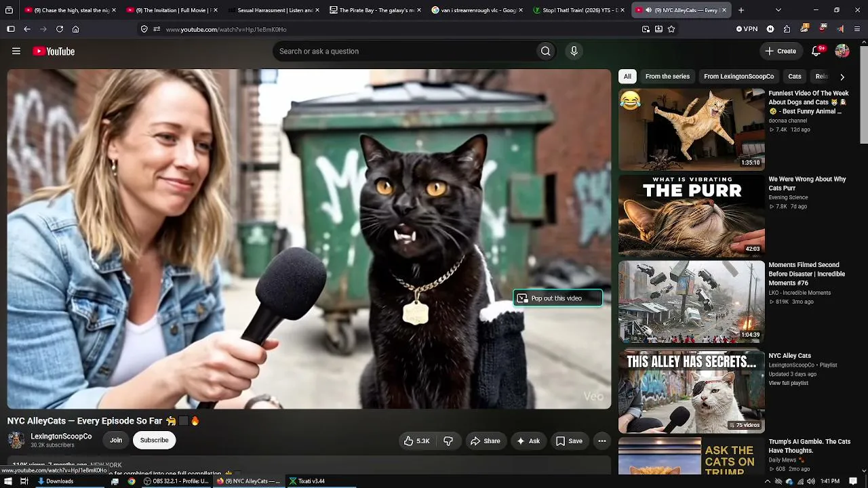List all tabs dropdown arrow
Screen dimensions: 868x488
[778, 10]
